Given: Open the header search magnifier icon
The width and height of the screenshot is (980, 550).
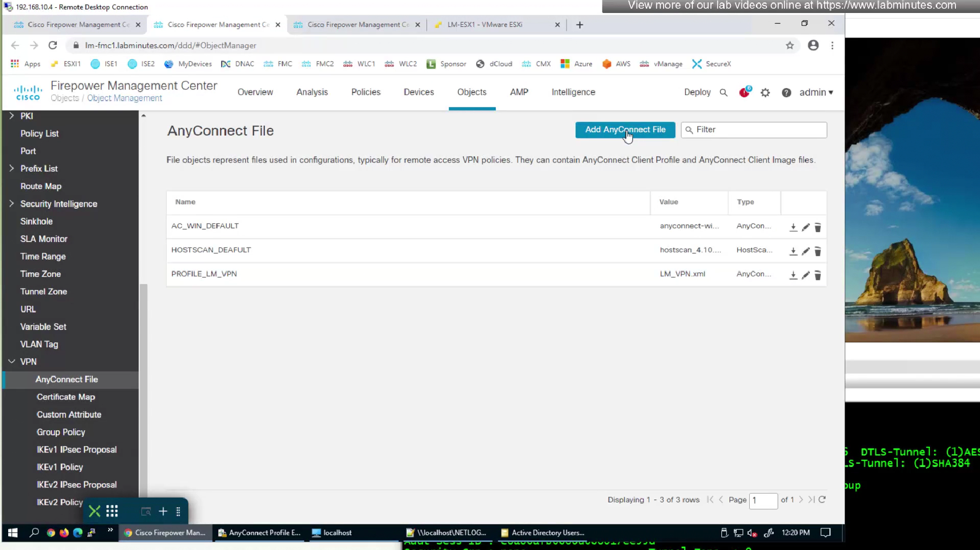Looking at the screenshot, I should (x=723, y=92).
